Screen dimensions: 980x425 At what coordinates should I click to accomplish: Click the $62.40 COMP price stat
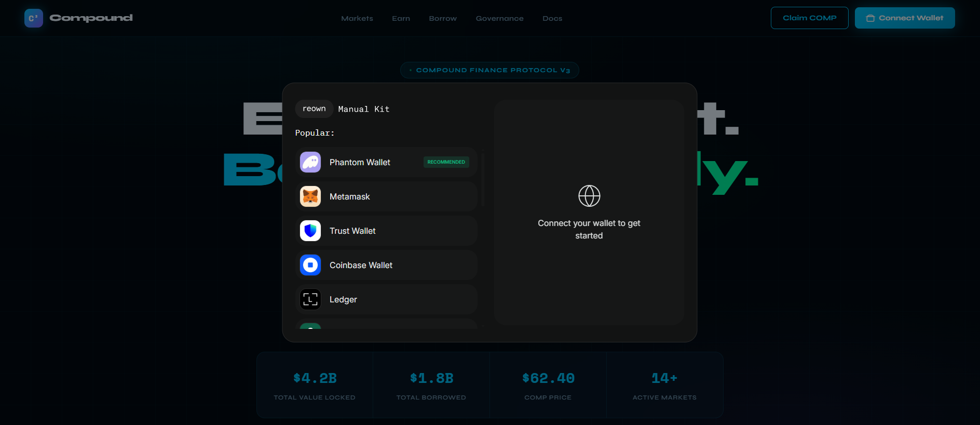point(548,385)
